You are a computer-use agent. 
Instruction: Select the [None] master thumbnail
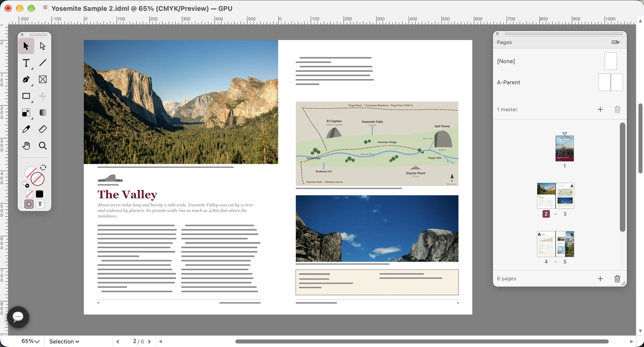(x=611, y=61)
